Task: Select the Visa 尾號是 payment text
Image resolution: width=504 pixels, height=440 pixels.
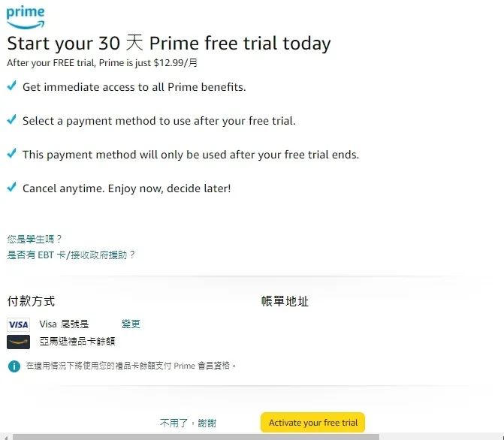Action: [x=65, y=324]
